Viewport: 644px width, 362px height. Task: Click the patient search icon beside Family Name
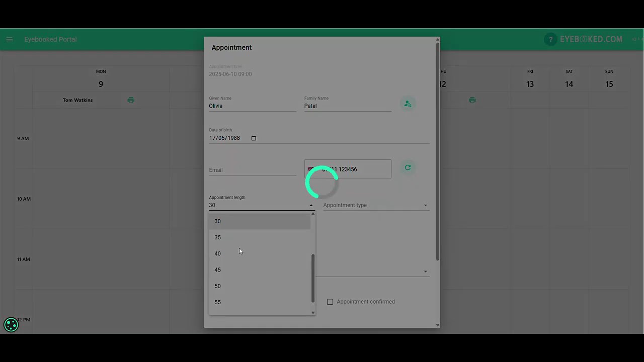(x=408, y=104)
